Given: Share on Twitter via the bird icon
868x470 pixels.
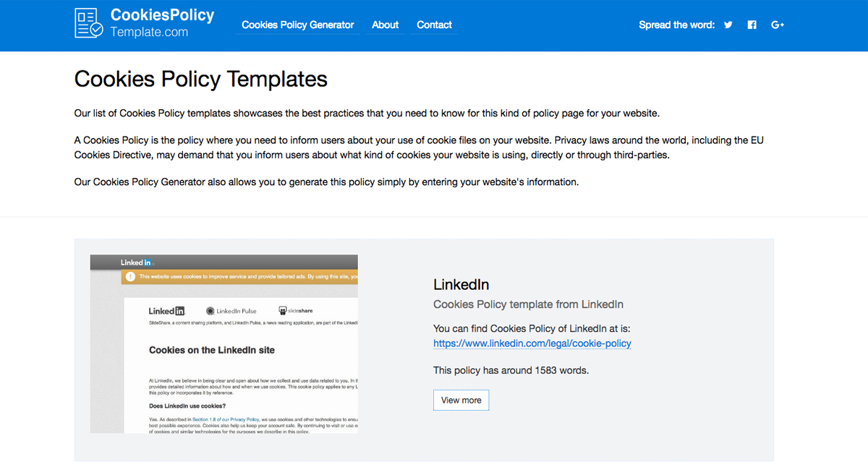Looking at the screenshot, I should pyautogui.click(x=728, y=25).
